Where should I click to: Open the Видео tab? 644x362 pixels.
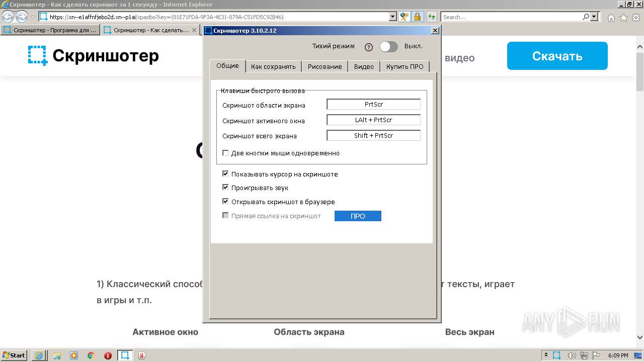[364, 66]
